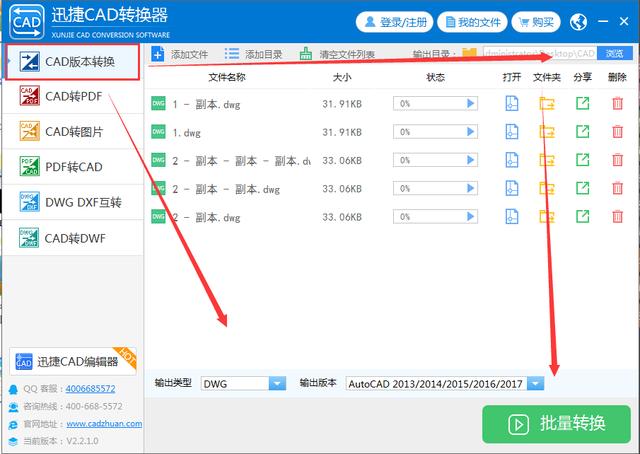Start conversion of 1 - 副本.dwg
The height and width of the screenshot is (454, 640).
point(471,104)
